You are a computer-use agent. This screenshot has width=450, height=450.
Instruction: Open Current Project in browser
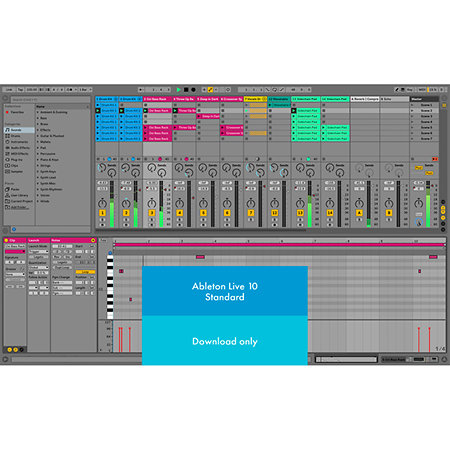(x=19, y=201)
